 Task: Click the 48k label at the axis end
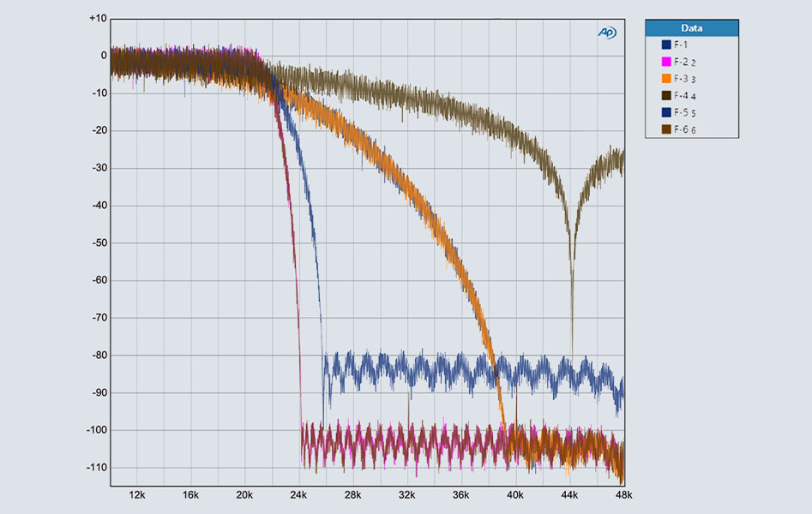(x=624, y=495)
